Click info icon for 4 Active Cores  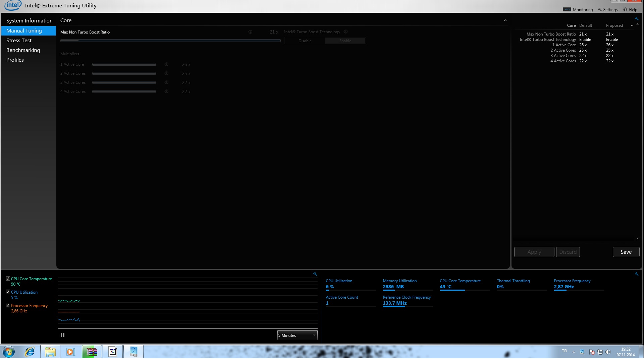point(166,92)
